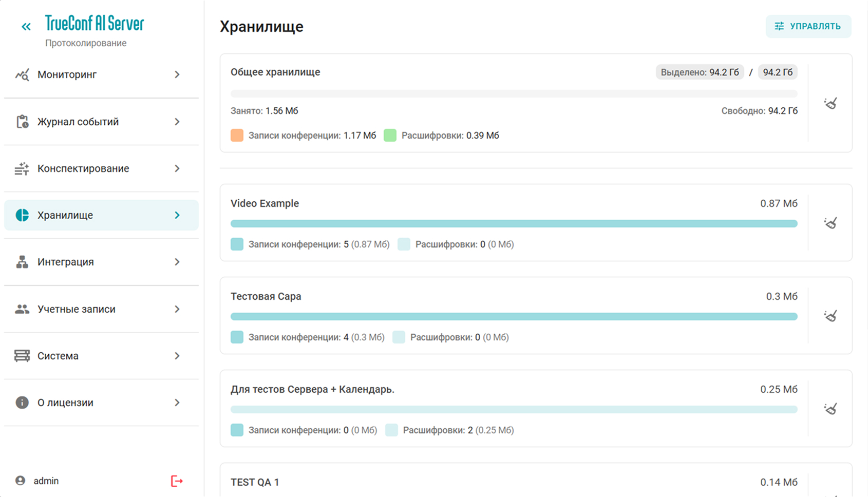Go to the Интеграция menu section

point(66,262)
